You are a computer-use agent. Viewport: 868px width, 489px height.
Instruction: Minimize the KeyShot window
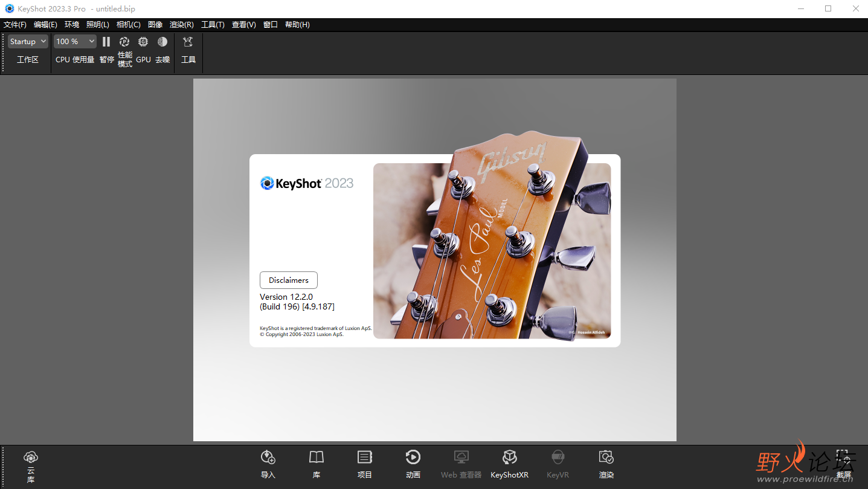click(x=800, y=8)
